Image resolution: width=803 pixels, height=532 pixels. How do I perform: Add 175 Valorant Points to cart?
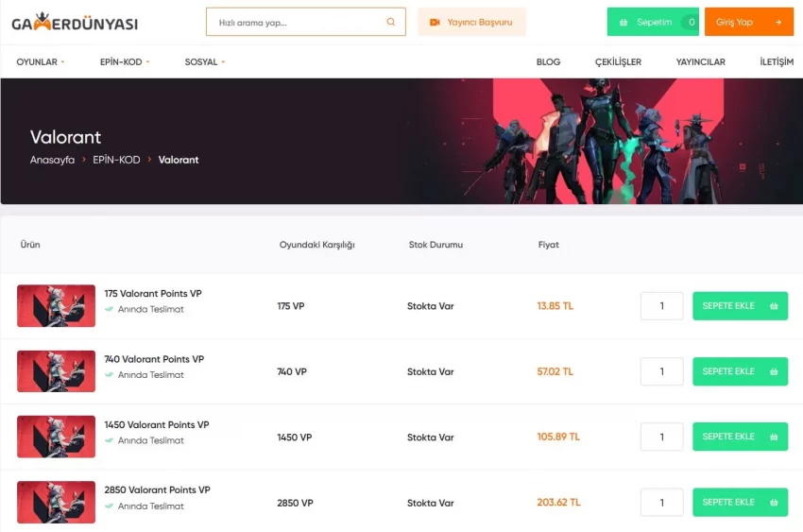pos(740,306)
